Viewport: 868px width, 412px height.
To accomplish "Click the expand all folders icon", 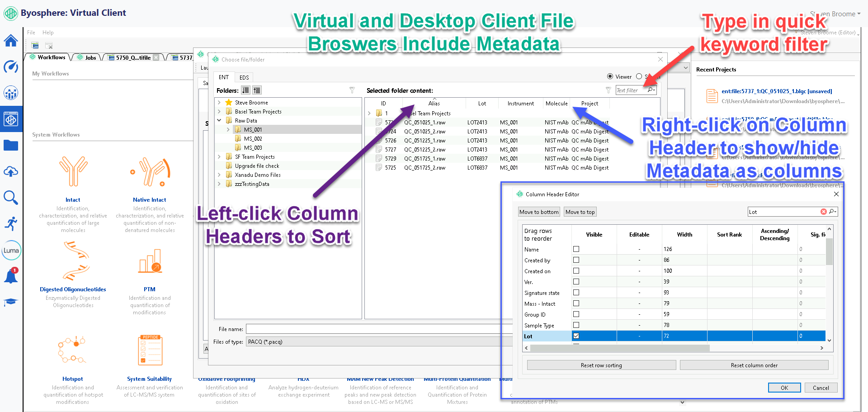I will point(245,90).
